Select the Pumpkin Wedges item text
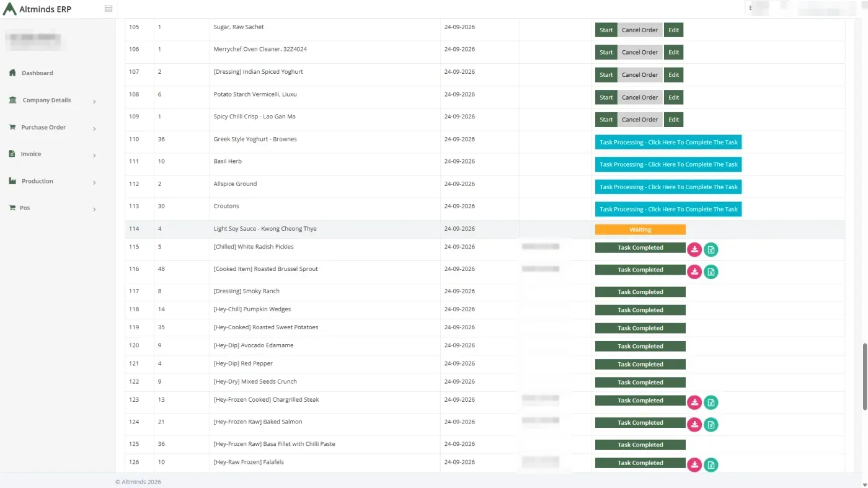The image size is (868, 488). [x=252, y=309]
